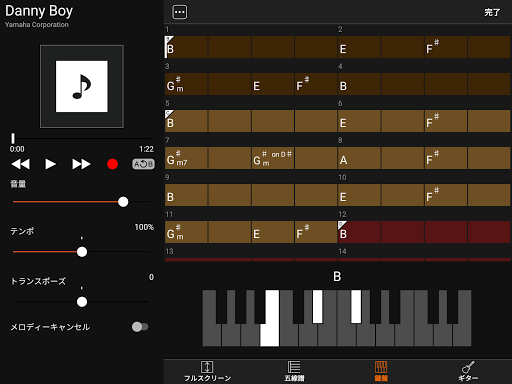Select the G#m on D# chord in measure 7
The width and height of the screenshot is (512, 384).
click(273, 158)
